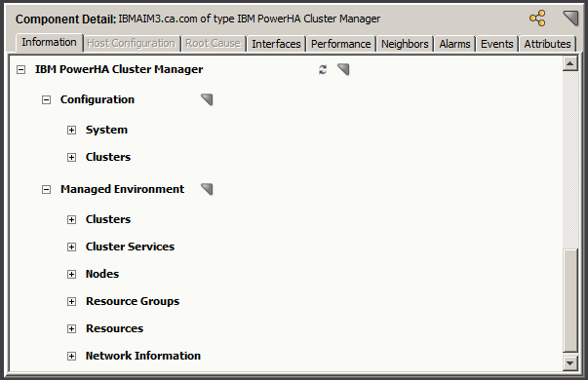
Task: Expand the Resource Groups node
Action: point(71,302)
